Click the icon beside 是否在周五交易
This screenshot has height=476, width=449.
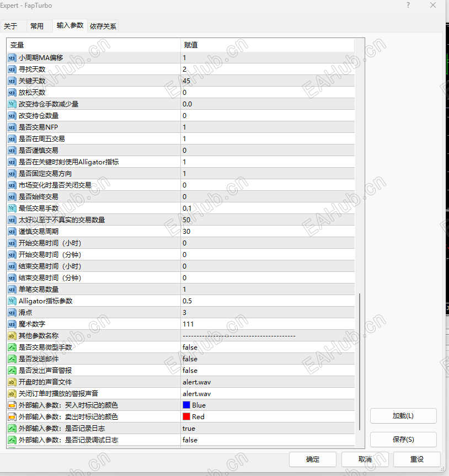(12, 139)
